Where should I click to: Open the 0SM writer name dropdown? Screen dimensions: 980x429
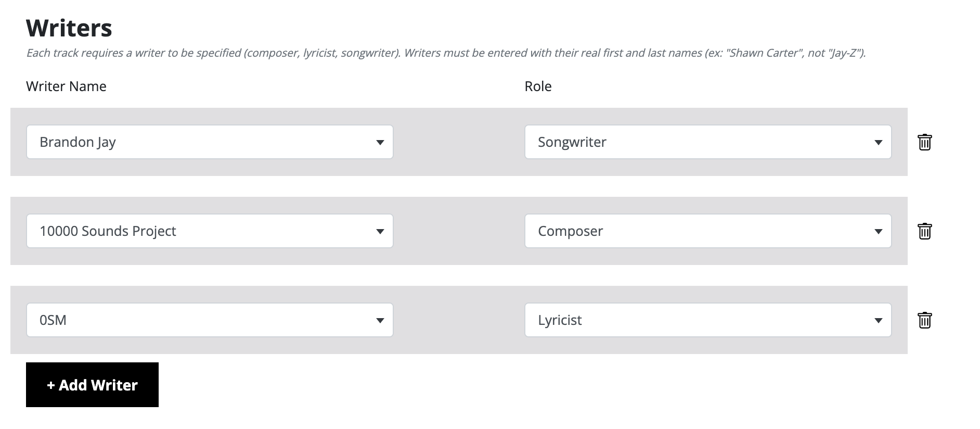coord(210,320)
